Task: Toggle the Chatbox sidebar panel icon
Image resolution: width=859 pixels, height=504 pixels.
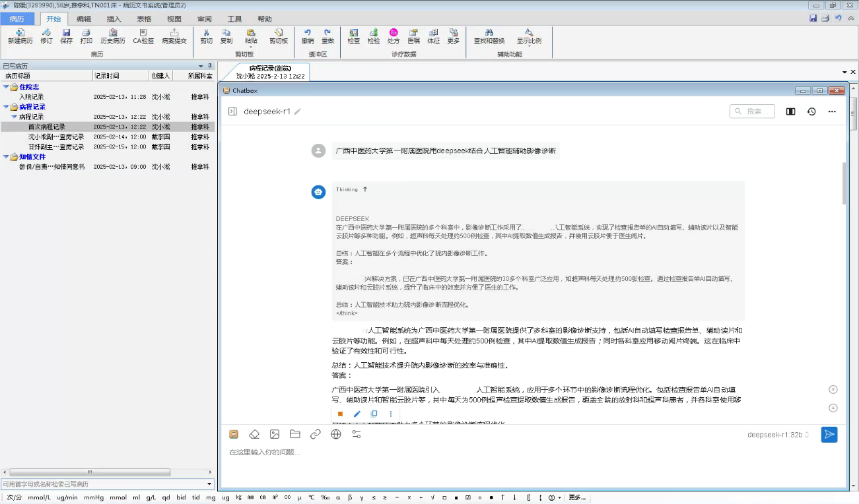Action: coord(232,111)
